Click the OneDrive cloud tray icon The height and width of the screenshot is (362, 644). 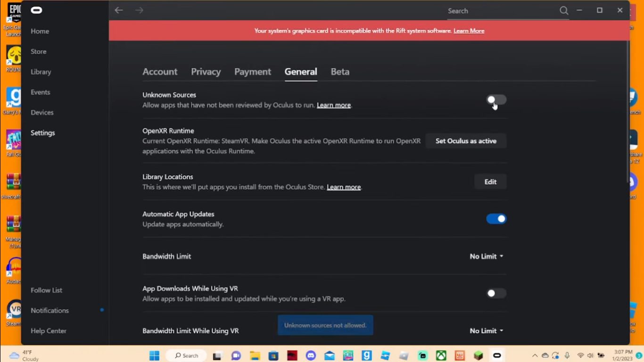pos(545,355)
